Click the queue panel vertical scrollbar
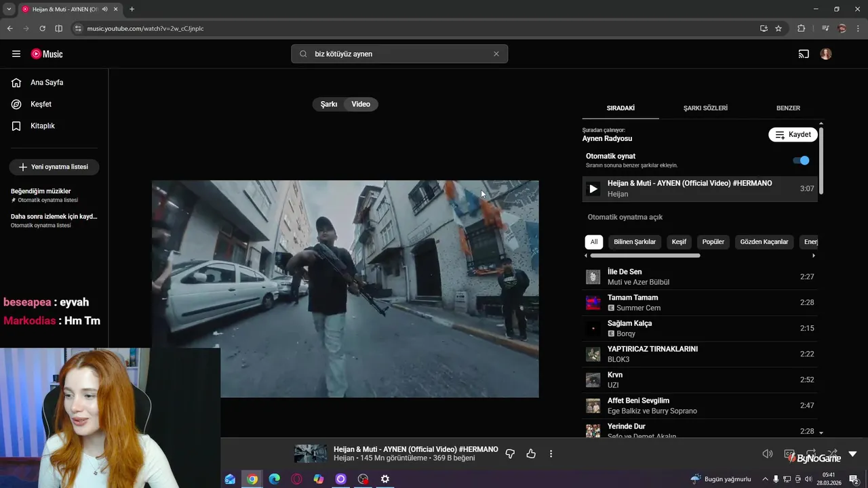 [x=821, y=161]
